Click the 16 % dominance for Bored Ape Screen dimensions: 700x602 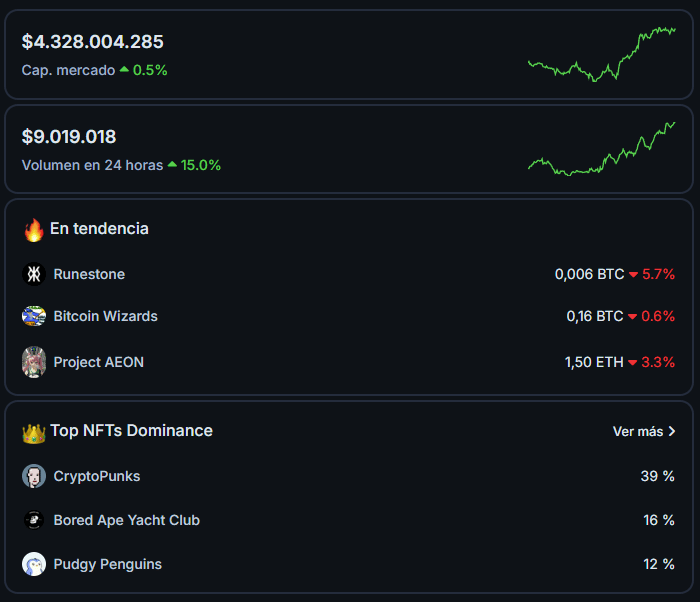point(659,520)
